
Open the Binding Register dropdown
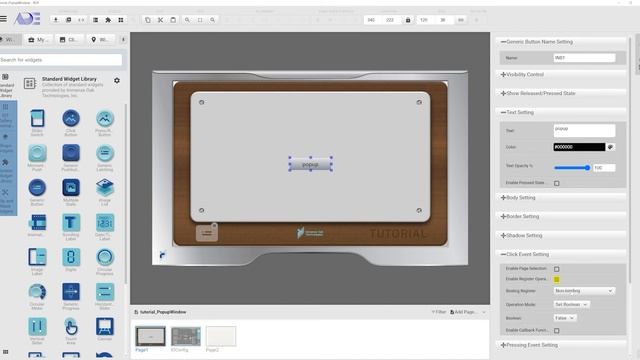point(584,291)
